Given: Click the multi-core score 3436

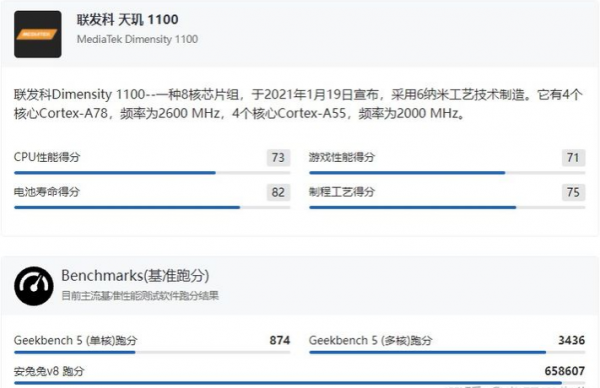Looking at the screenshot, I should (571, 340).
